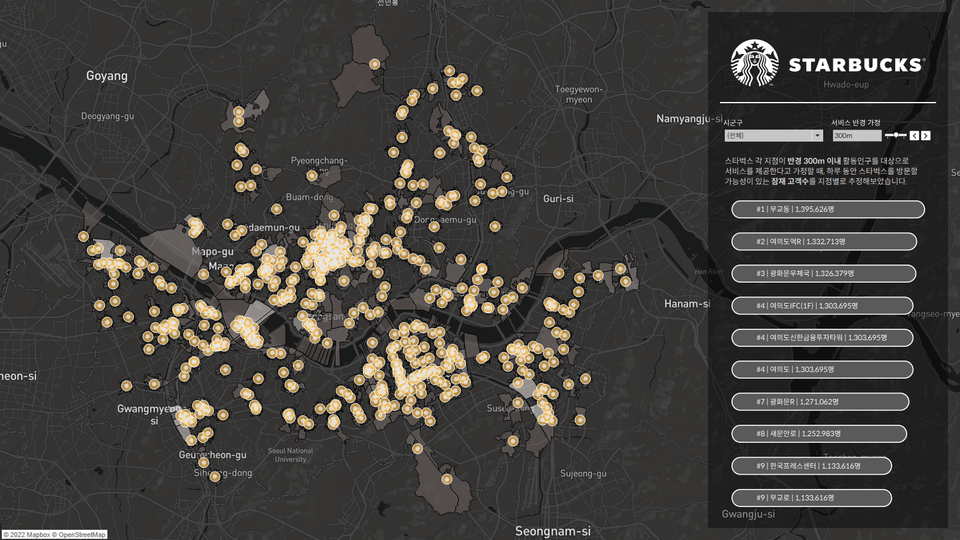Click the Hanam-si map label
Viewport: 960px width, 540px height.
coord(687,304)
